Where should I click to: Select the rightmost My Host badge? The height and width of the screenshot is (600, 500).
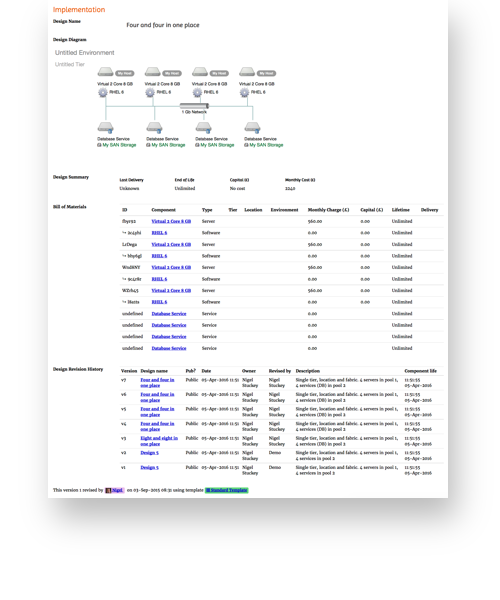click(x=266, y=73)
